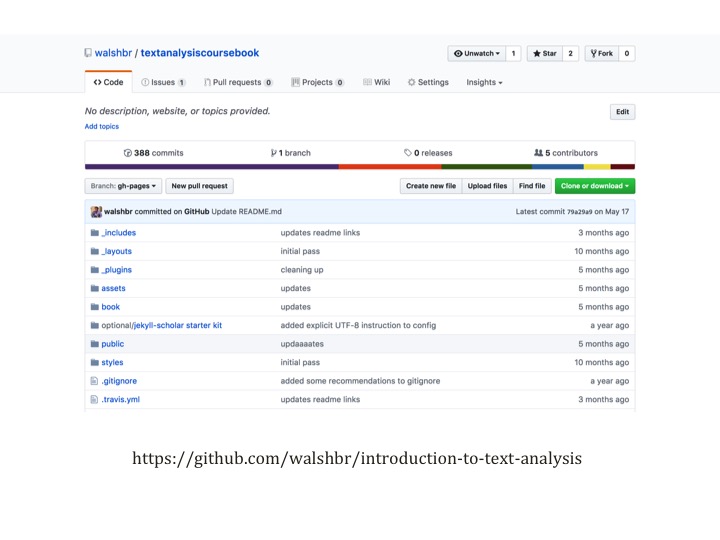This screenshot has height=540, width=720.
Task: Click the walshbr committer name
Action: pyautogui.click(x=118, y=212)
